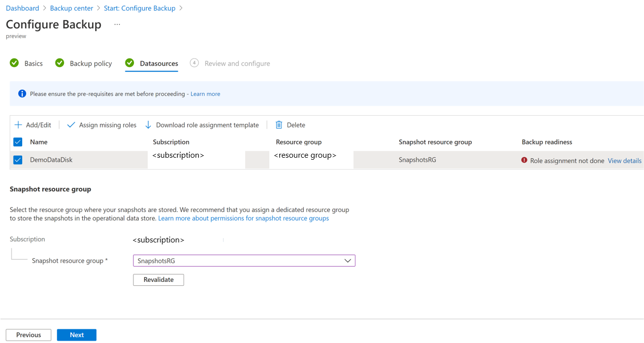Toggle the select-all checkbox in table header
Viewport: 644px width, 343px height.
click(18, 142)
